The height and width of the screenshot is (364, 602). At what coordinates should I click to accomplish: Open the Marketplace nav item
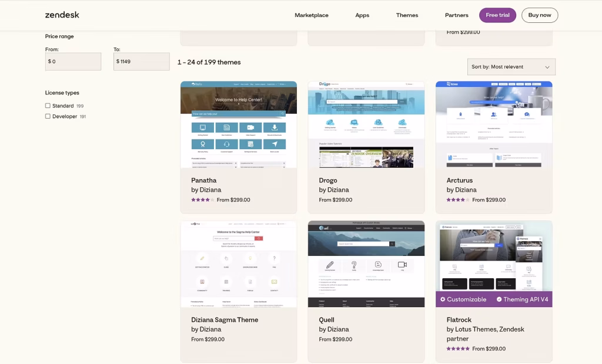(312, 15)
